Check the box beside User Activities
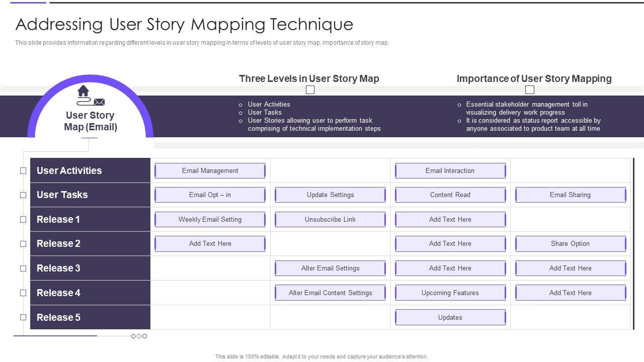 pyautogui.click(x=23, y=171)
